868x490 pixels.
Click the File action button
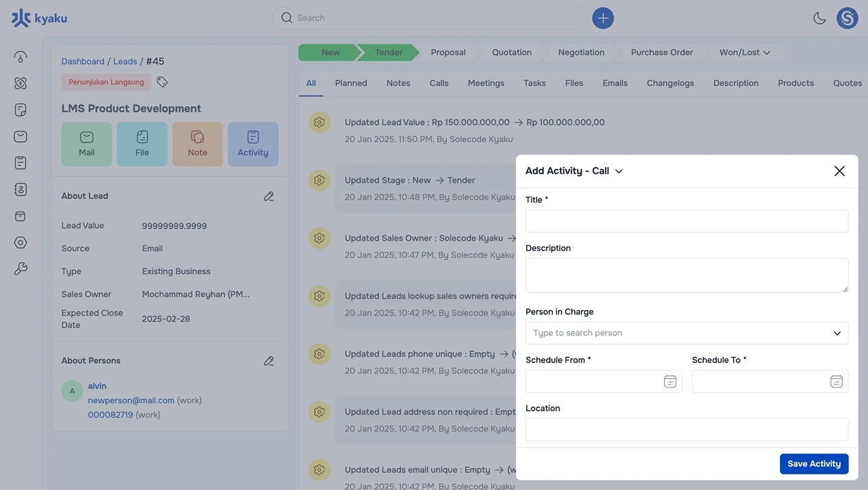click(142, 144)
